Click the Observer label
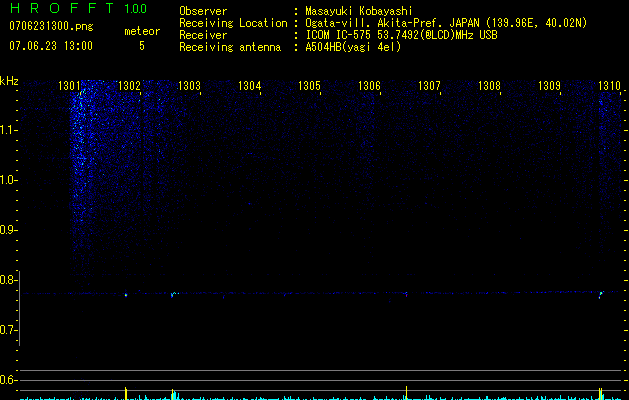 (x=203, y=11)
